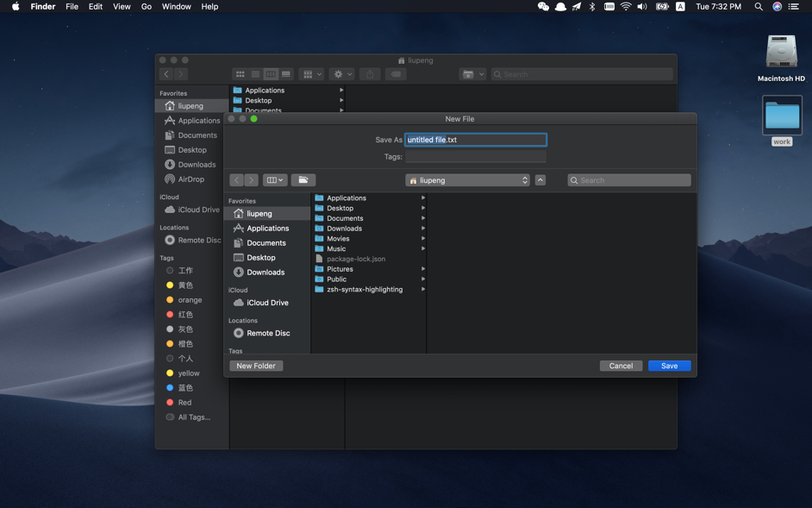Switch to gallery view in the toolbar

pyautogui.click(x=285, y=74)
